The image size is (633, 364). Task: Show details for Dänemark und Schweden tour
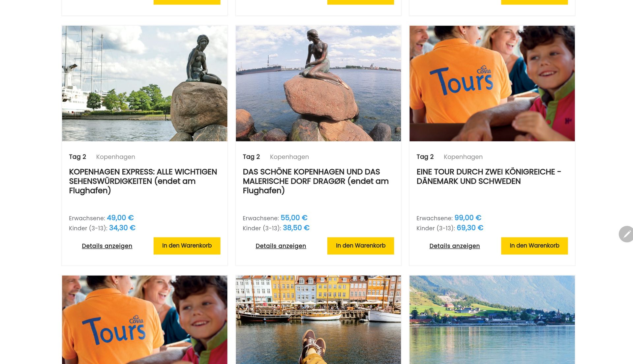click(x=455, y=246)
